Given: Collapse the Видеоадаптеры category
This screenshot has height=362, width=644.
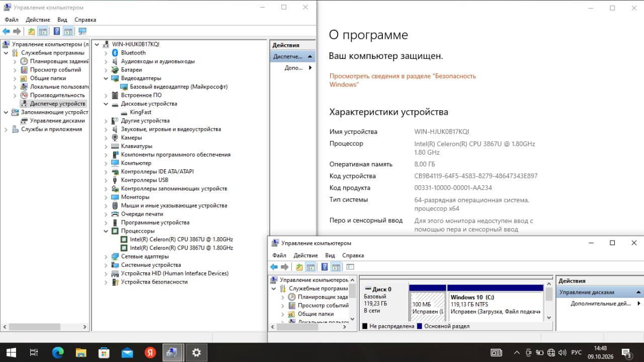Looking at the screenshot, I should click(x=106, y=79).
